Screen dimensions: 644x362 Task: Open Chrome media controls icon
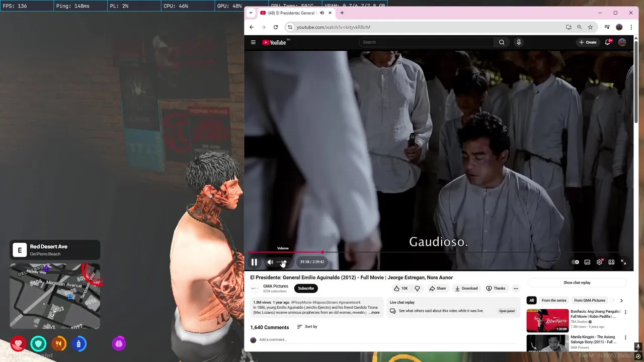607,27
